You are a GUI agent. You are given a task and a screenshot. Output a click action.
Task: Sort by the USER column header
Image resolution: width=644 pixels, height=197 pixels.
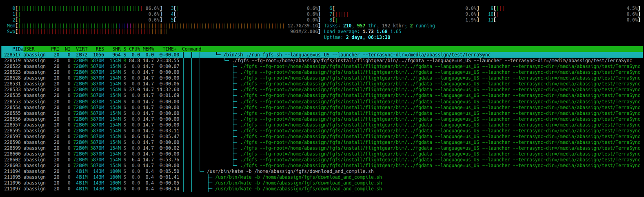[29, 49]
